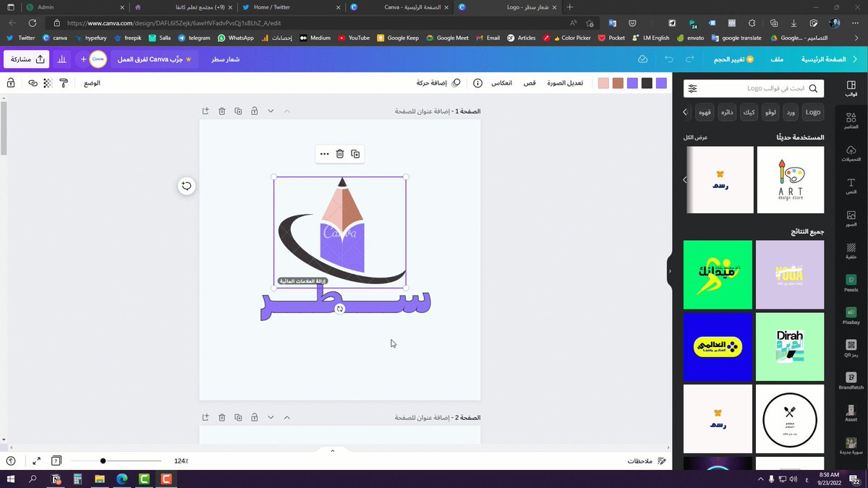Image resolution: width=868 pixels, height=488 pixels.
Task: Open the Photos (الصور) sidebar panel
Action: [x=851, y=218]
